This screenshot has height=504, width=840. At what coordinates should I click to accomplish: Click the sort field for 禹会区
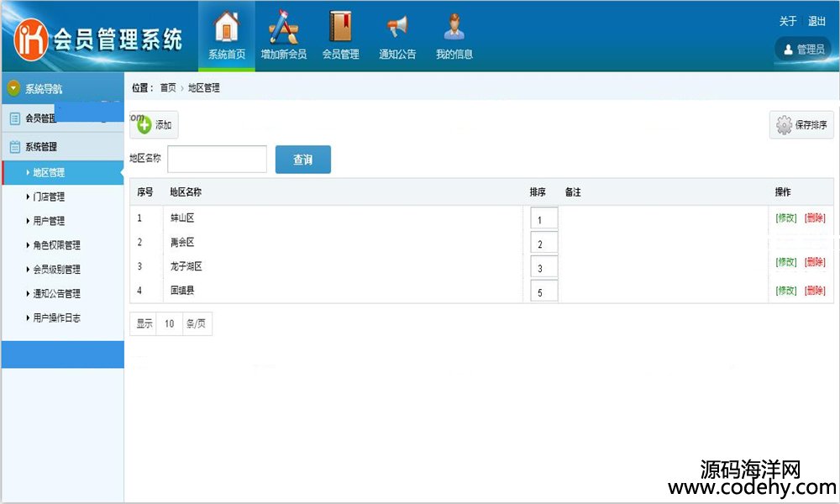[543, 243]
